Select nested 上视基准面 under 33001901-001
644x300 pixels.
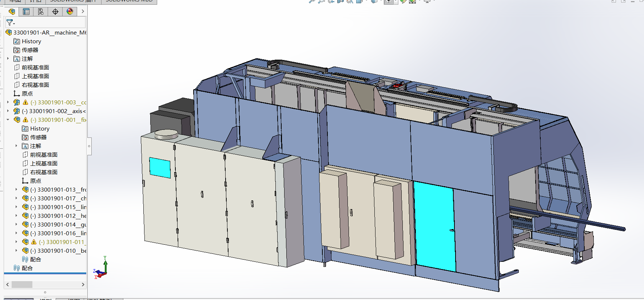click(44, 163)
